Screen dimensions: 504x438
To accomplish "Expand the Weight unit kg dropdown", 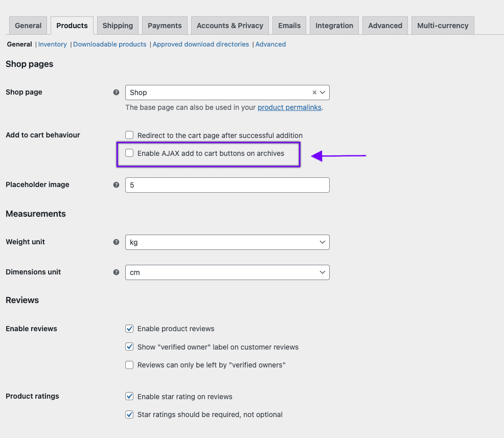I will [227, 242].
